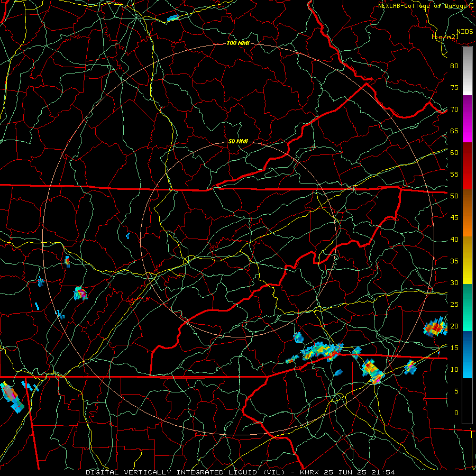This screenshot has height=476, width=476.
Task: Click the red-core storm cell at right map edge
Action: click(x=436, y=327)
